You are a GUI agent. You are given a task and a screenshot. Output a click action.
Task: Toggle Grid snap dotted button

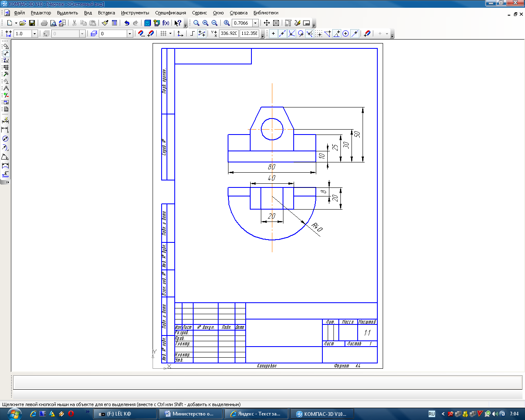point(319,34)
